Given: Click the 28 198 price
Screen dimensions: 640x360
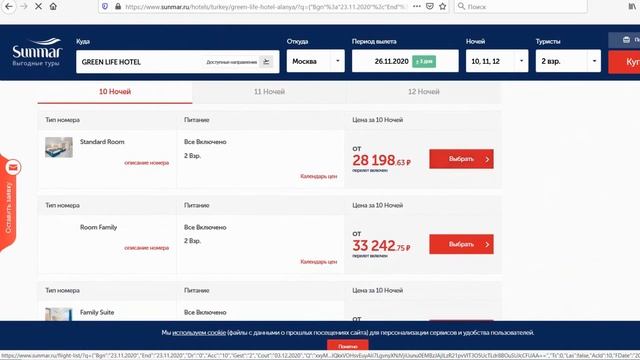Looking at the screenshot, I should click(x=382, y=160).
